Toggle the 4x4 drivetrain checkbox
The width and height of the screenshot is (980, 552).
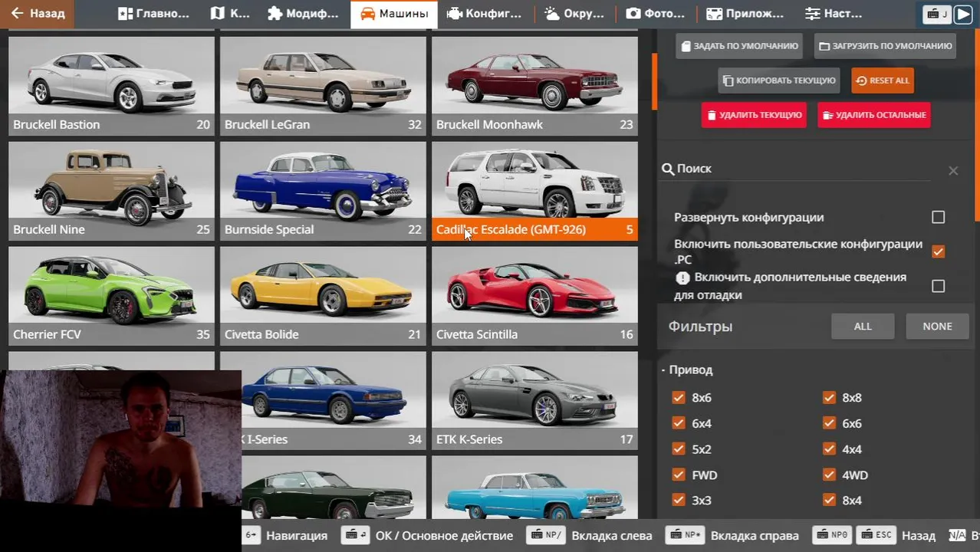click(x=829, y=449)
